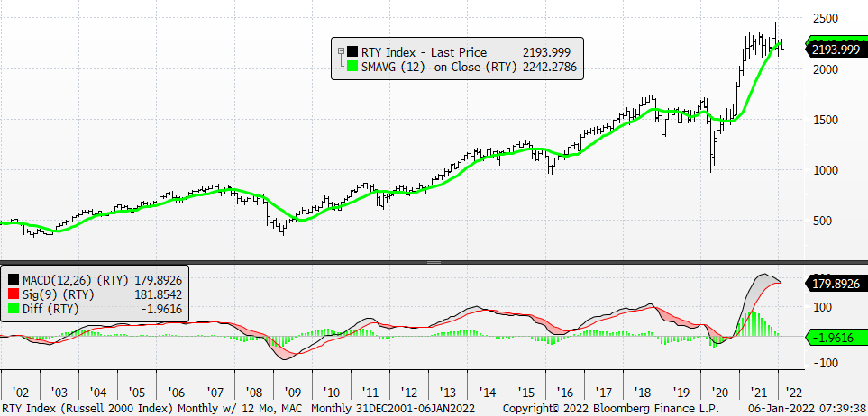The height and width of the screenshot is (416, 868).
Task: Click the '05 year label on time axis
Action: click(x=137, y=393)
